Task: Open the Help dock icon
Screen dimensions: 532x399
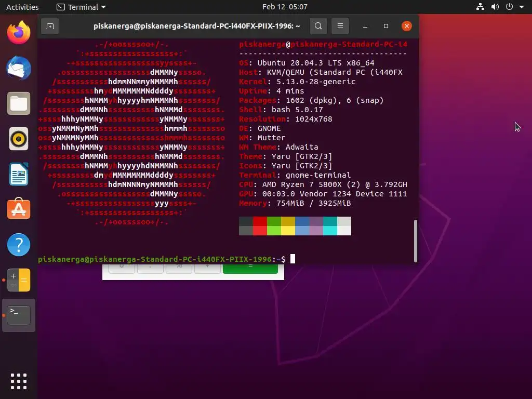Action: [19, 245]
